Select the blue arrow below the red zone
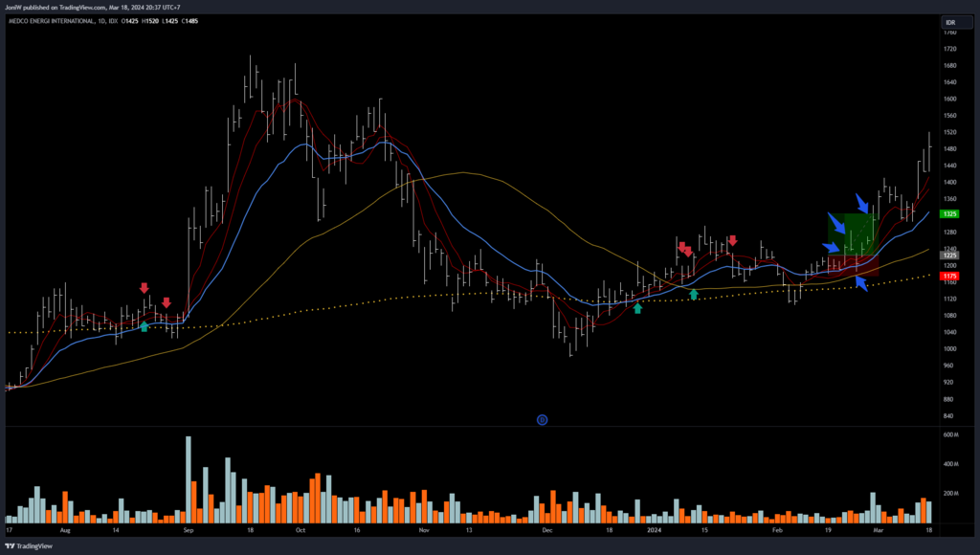Screen dimensions: 980x555 pyautogui.click(x=861, y=283)
